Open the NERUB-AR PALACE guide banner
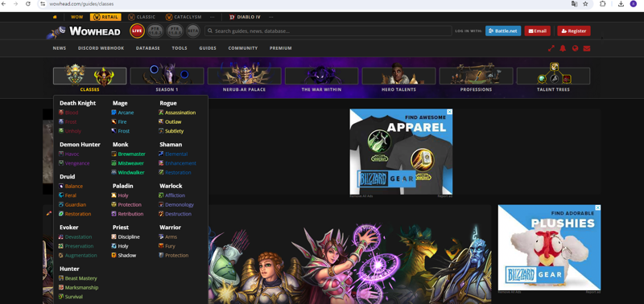Image resolution: width=644 pixels, height=304 pixels. [245, 77]
